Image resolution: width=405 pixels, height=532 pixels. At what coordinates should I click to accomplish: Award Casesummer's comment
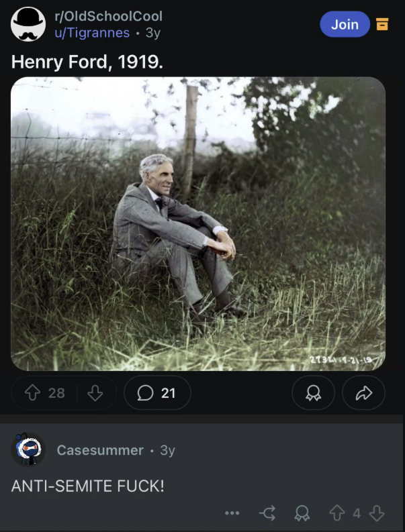(x=302, y=513)
